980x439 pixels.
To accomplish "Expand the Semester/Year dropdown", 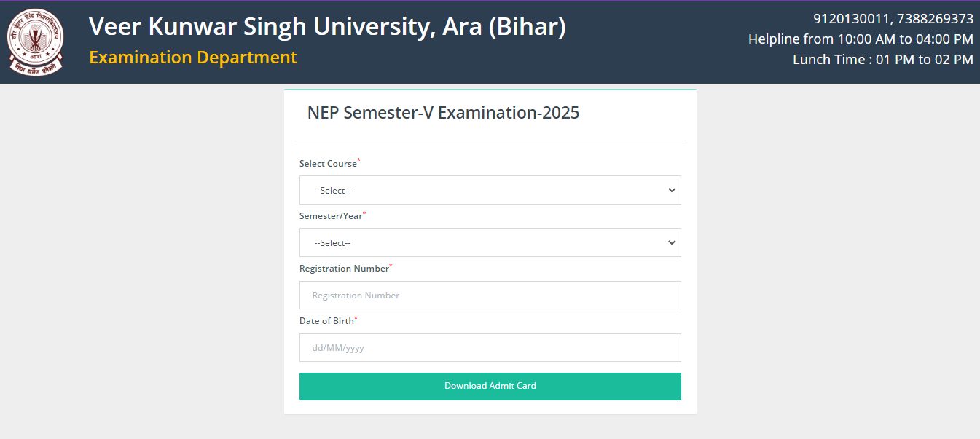I will click(x=490, y=242).
